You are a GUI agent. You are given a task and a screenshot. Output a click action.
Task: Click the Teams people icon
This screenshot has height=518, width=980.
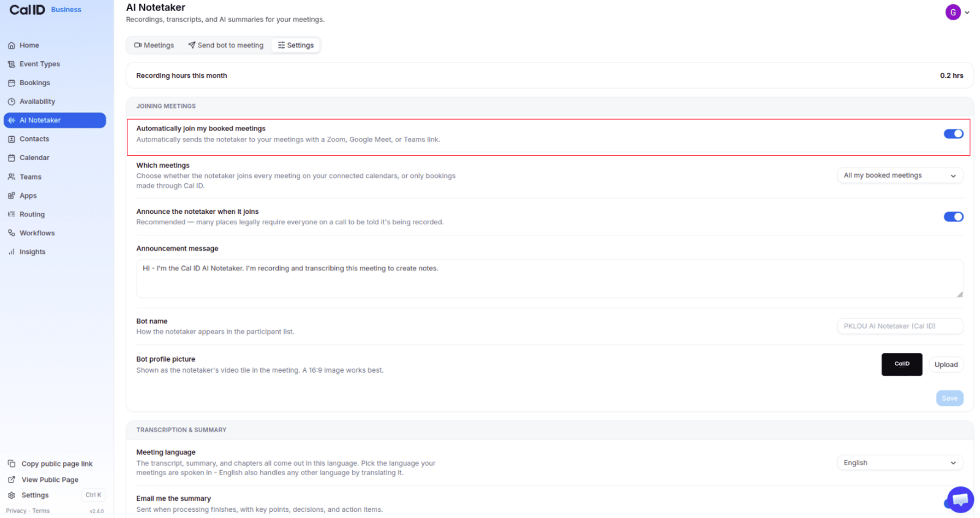point(11,177)
